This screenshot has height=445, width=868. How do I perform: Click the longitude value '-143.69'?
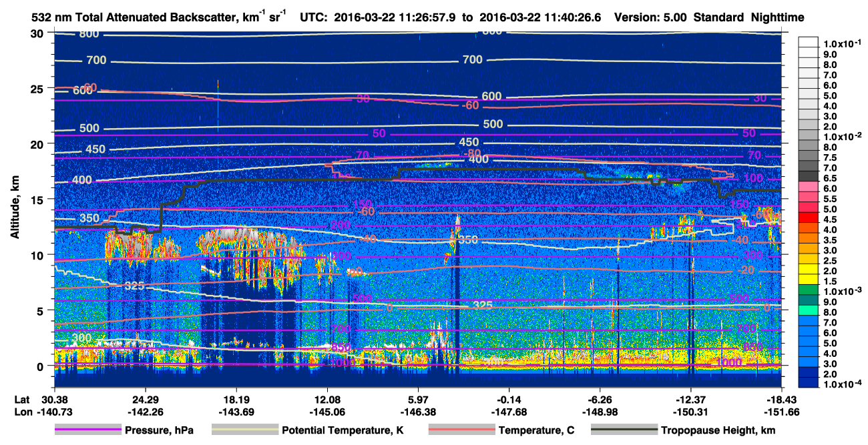tap(235, 412)
